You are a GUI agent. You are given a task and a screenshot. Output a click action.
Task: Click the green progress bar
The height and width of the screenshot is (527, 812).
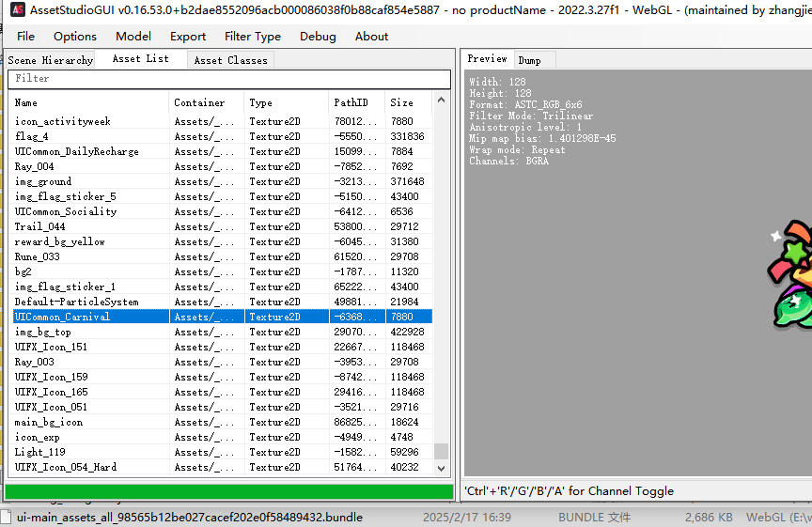click(x=228, y=491)
